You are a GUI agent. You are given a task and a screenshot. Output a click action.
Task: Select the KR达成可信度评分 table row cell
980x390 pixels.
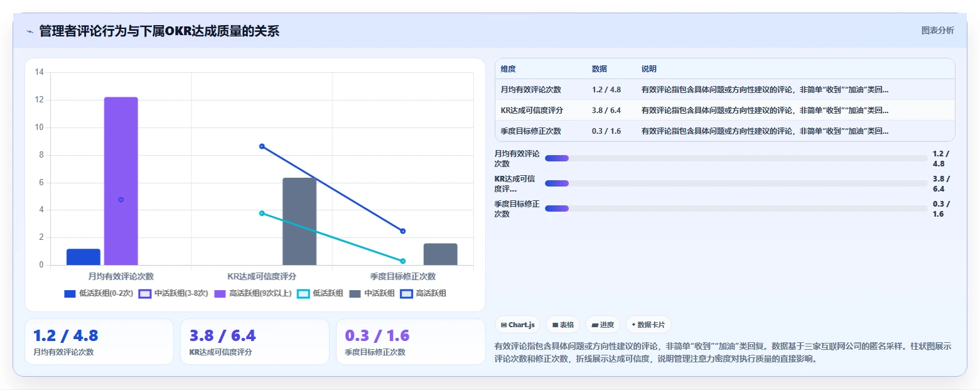532,111
